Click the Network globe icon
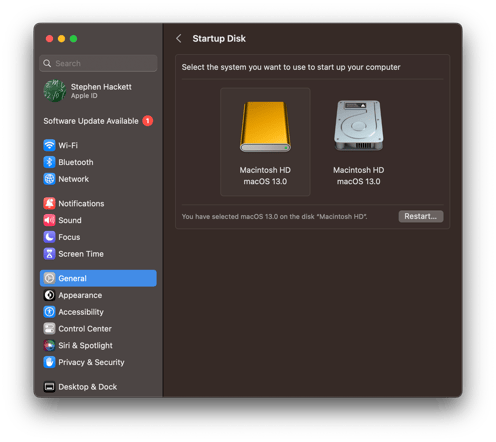 click(x=49, y=179)
